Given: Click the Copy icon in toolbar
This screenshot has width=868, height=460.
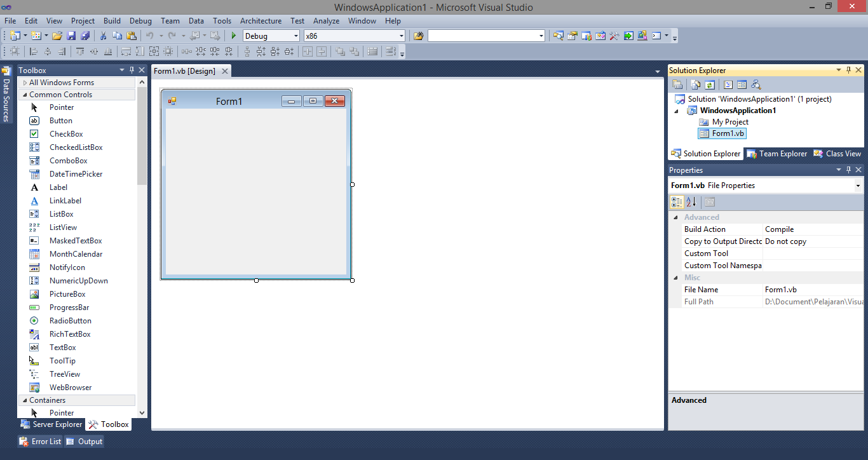Looking at the screenshot, I should (x=117, y=36).
